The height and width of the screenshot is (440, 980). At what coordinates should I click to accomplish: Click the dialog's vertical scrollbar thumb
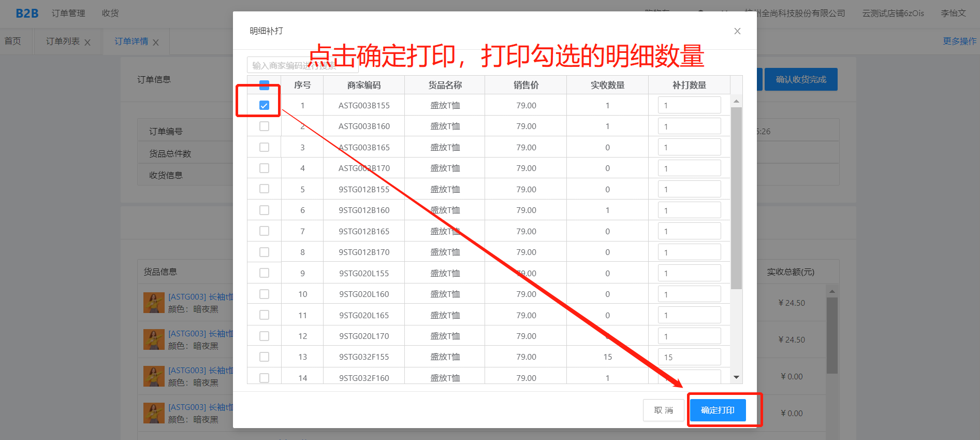click(736, 197)
